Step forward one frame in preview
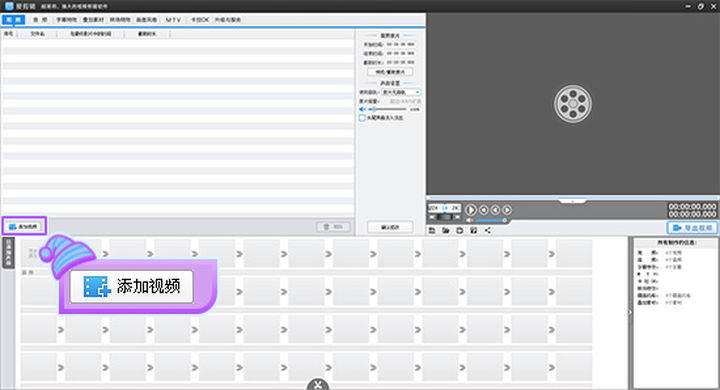Screen dimensions: 720x390 click(507, 210)
